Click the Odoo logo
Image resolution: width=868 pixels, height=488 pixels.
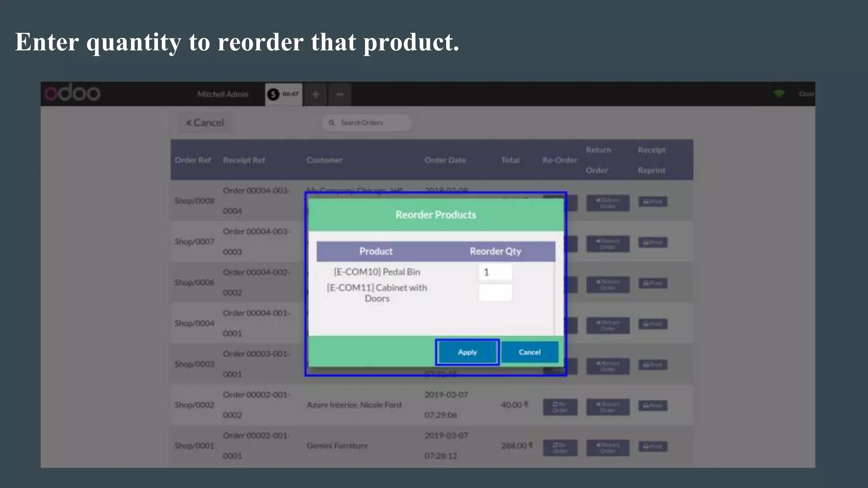point(72,93)
